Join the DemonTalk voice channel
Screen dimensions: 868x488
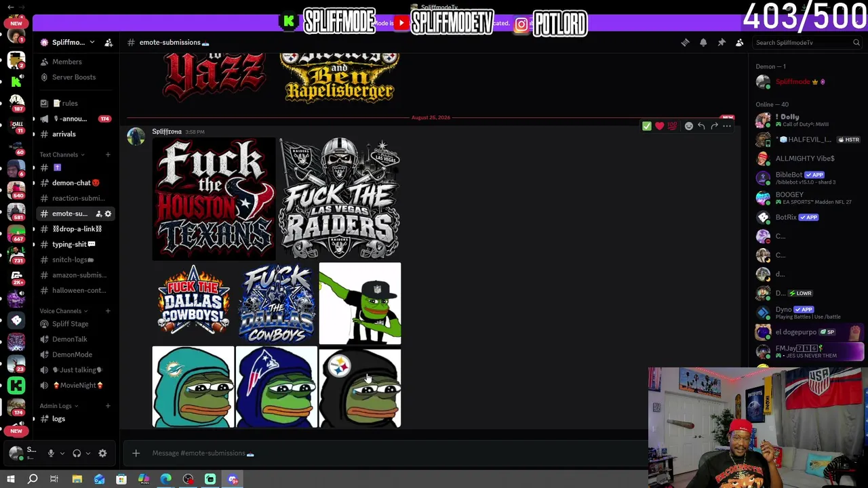(75, 340)
